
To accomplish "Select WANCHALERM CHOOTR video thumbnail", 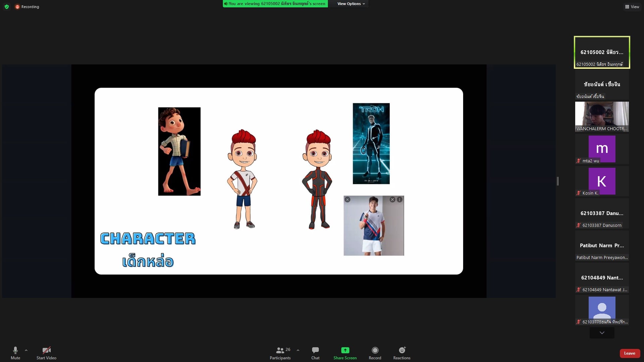I will pos(602,116).
